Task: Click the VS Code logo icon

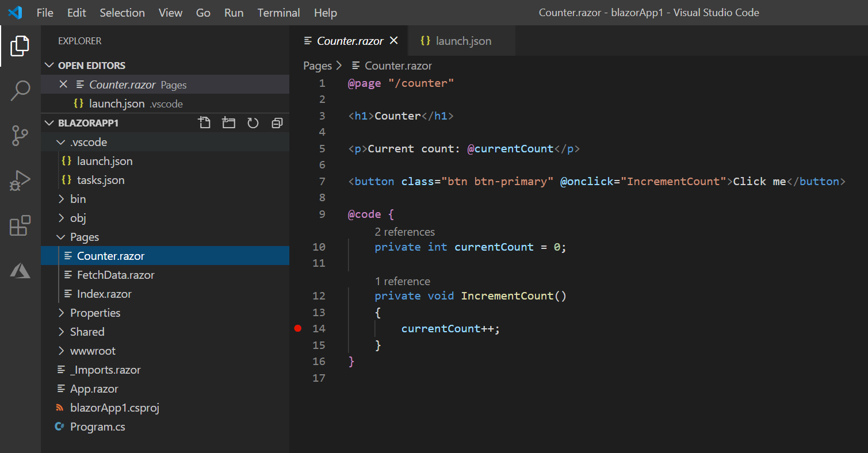Action: coord(15,12)
